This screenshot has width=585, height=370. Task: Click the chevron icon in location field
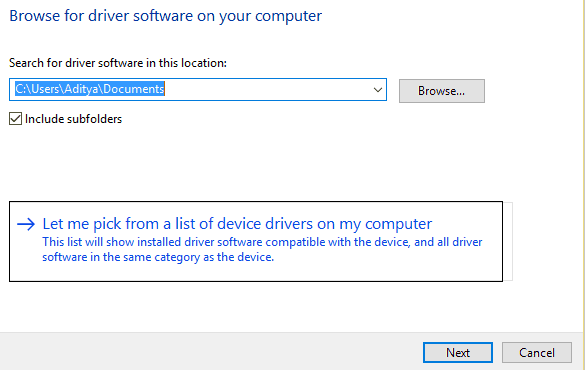(378, 90)
